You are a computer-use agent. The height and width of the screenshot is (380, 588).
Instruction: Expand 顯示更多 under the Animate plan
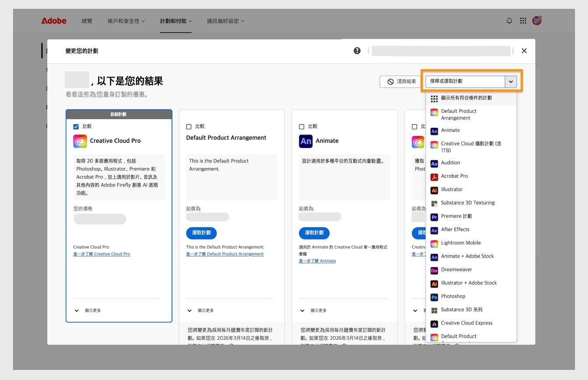(x=313, y=310)
